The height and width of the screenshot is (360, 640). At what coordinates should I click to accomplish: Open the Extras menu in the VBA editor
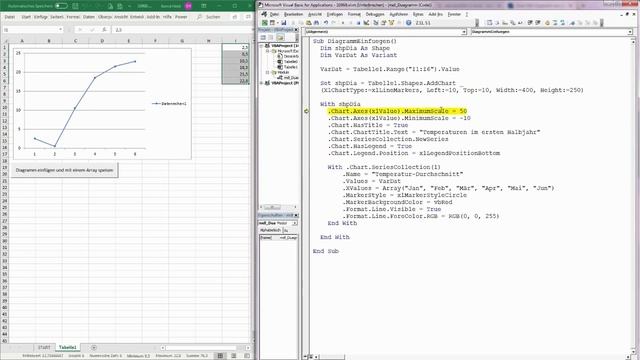point(418,14)
